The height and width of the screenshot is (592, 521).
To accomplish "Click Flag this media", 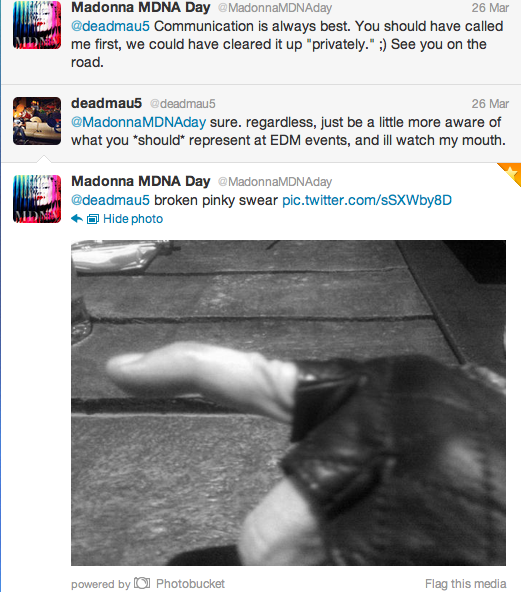I will click(466, 583).
